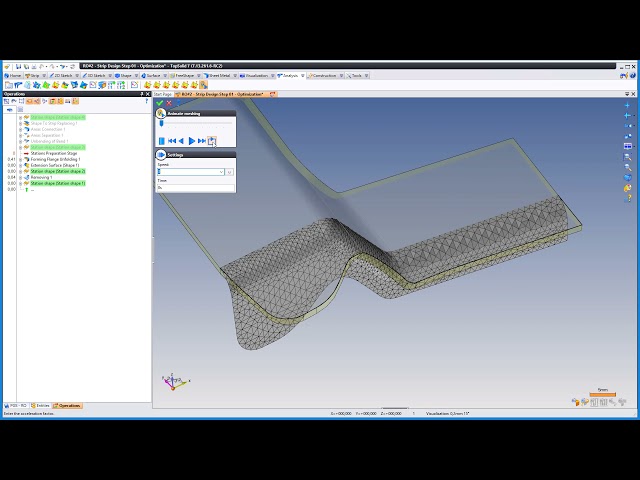Collapse the Settings section
This screenshot has width=640, height=480.
point(161,155)
